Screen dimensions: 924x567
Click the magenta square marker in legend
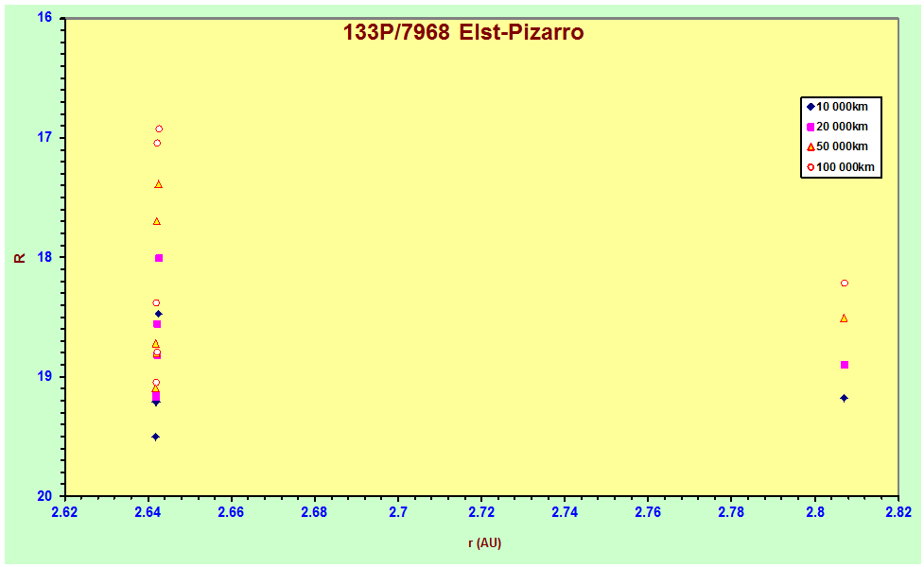coord(811,127)
